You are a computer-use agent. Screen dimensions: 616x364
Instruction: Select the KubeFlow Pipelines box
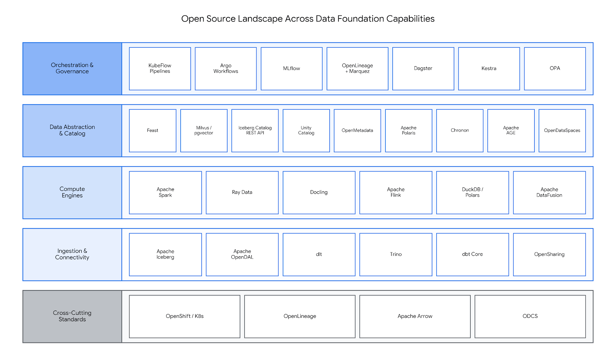point(160,68)
